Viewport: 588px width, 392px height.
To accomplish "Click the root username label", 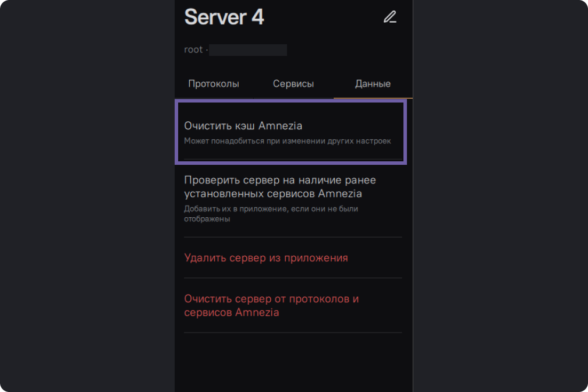I will coord(193,50).
